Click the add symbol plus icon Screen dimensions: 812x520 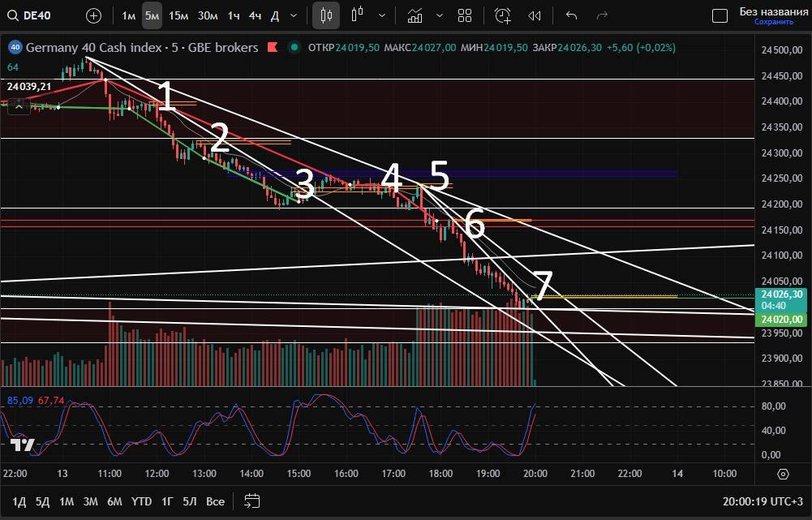click(94, 15)
